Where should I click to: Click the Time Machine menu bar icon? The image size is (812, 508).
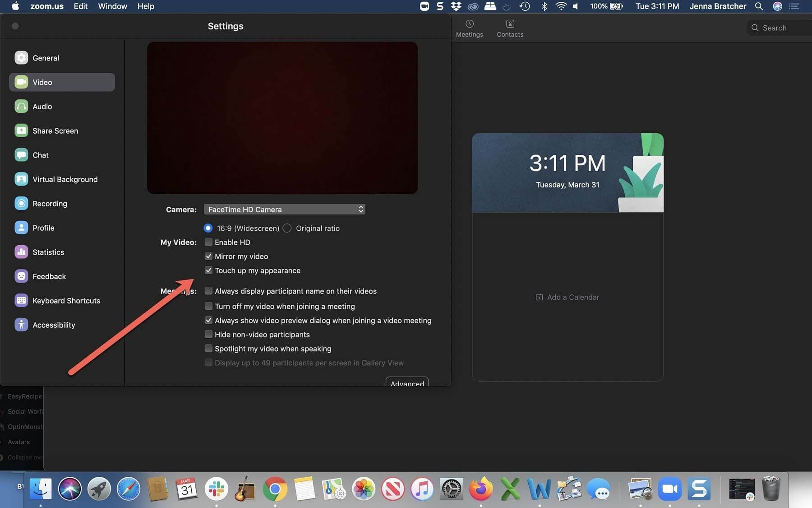click(525, 6)
